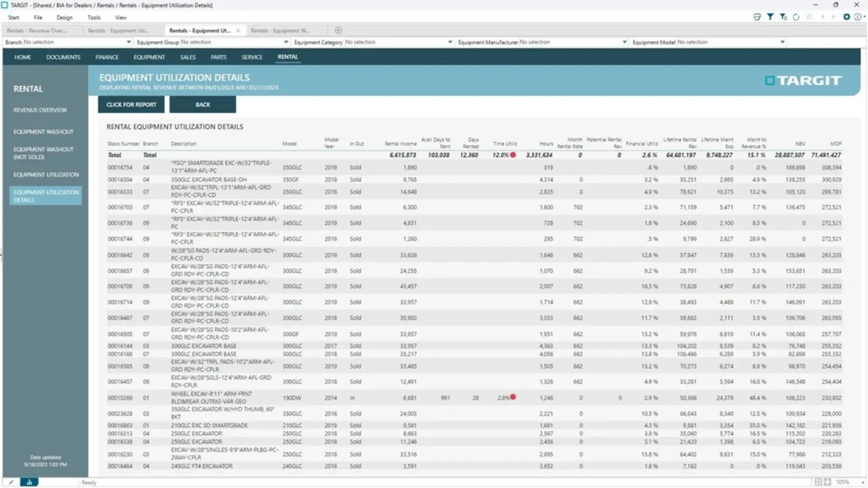Click the refresh data icon
Screen dimensions: 868x488
(796, 17)
